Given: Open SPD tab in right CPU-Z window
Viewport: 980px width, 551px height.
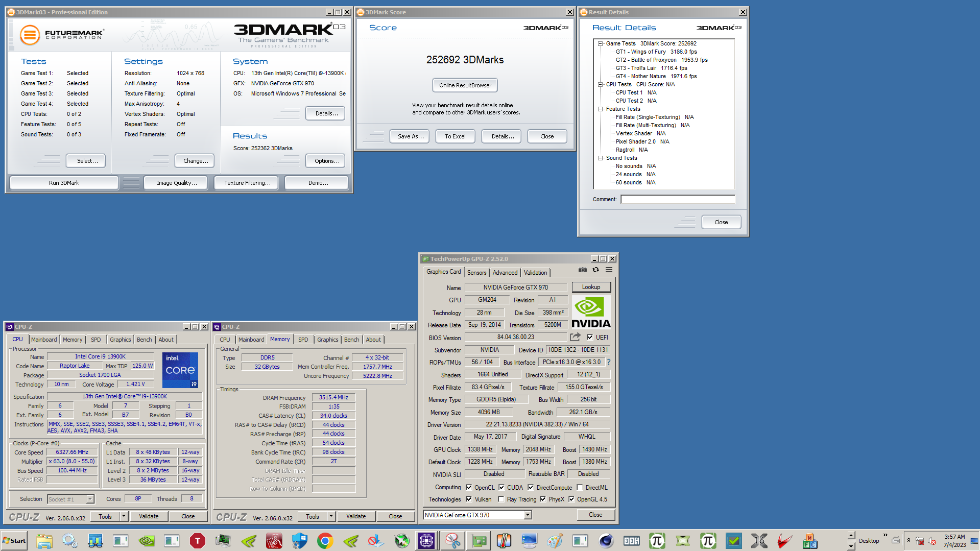Looking at the screenshot, I should point(303,340).
